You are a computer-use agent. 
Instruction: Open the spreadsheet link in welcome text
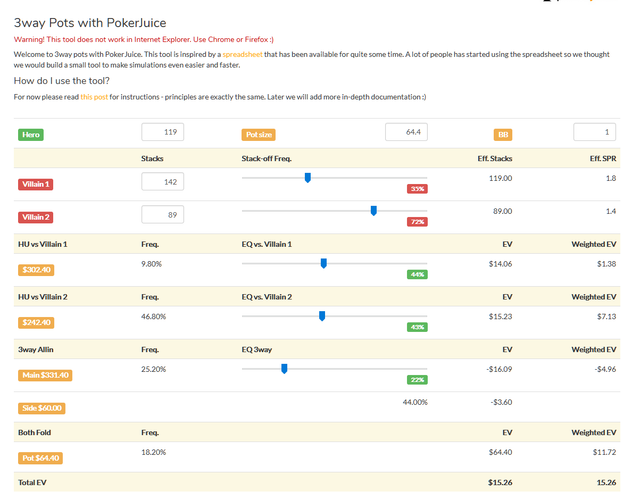pyautogui.click(x=242, y=54)
